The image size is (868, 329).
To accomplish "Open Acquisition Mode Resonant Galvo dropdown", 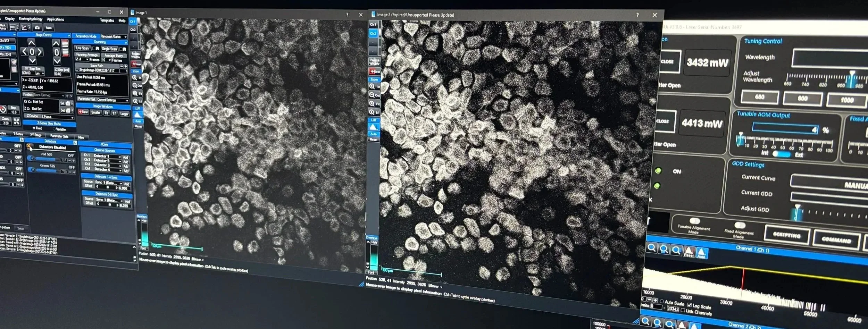I will (114, 36).
